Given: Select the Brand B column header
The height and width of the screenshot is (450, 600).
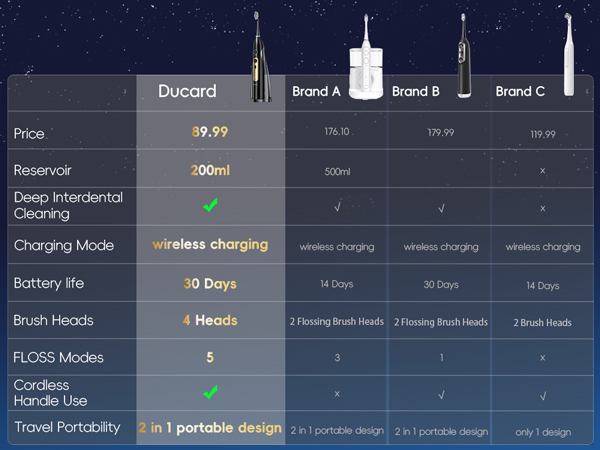Looking at the screenshot, I should (416, 91).
